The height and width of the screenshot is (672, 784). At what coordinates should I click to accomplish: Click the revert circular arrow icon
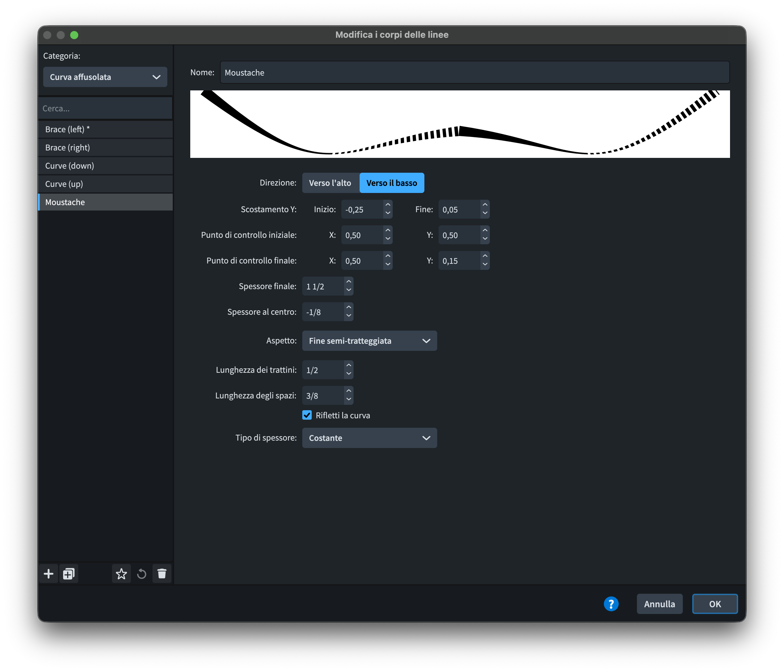pyautogui.click(x=141, y=574)
